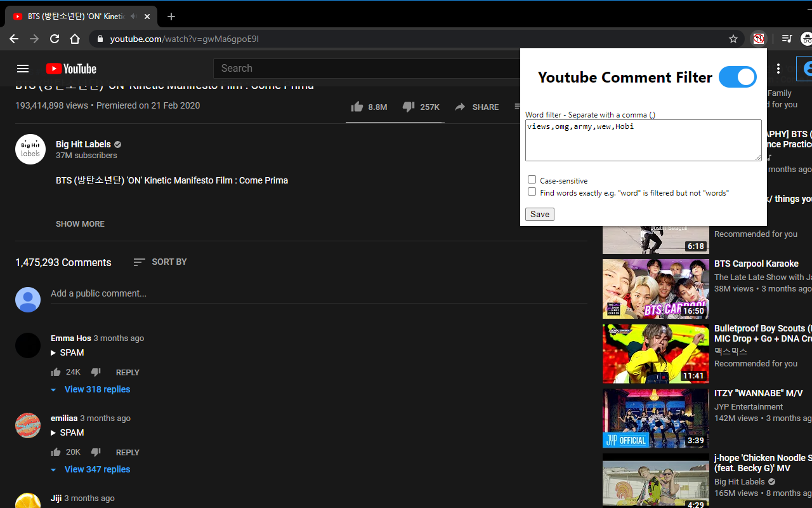Open the SORT BY comments dropdown
Viewport: 812px width, 508px height.
coord(160,262)
